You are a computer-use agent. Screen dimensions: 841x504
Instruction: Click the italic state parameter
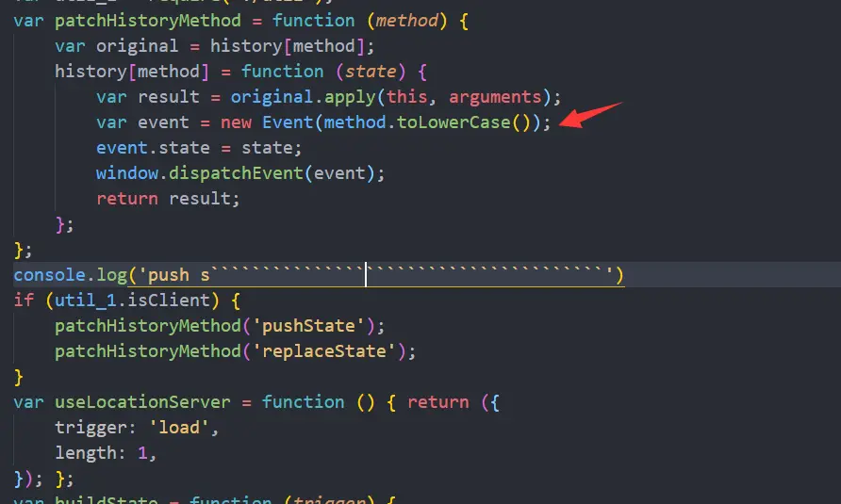(x=371, y=72)
